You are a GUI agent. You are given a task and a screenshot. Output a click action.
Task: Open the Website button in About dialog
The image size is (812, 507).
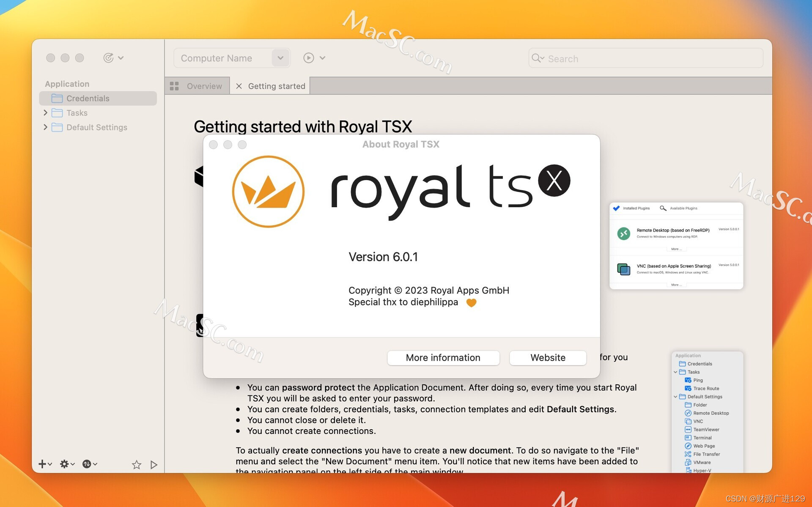548,357
